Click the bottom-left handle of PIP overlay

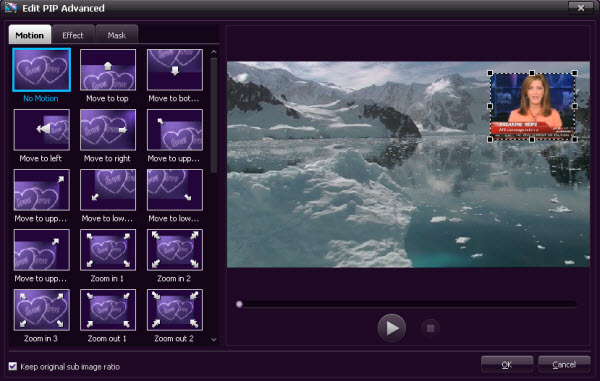point(490,140)
